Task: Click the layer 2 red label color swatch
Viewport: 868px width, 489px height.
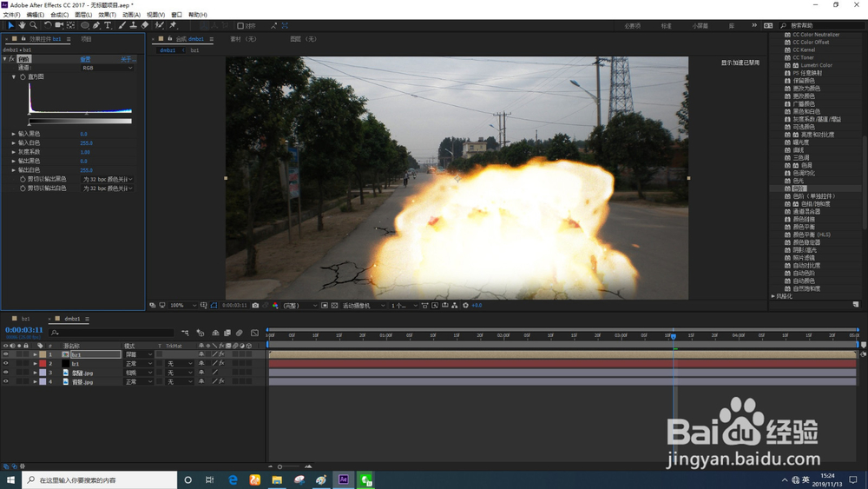Action: click(x=43, y=363)
